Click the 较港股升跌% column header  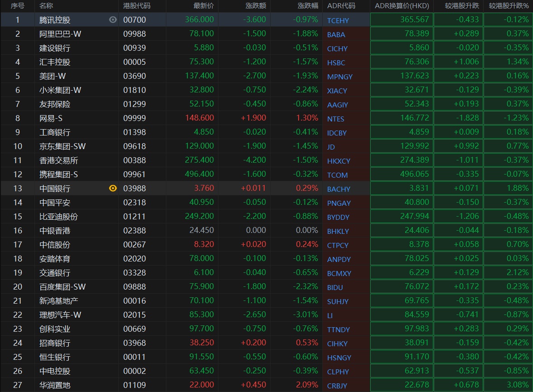(509, 6)
